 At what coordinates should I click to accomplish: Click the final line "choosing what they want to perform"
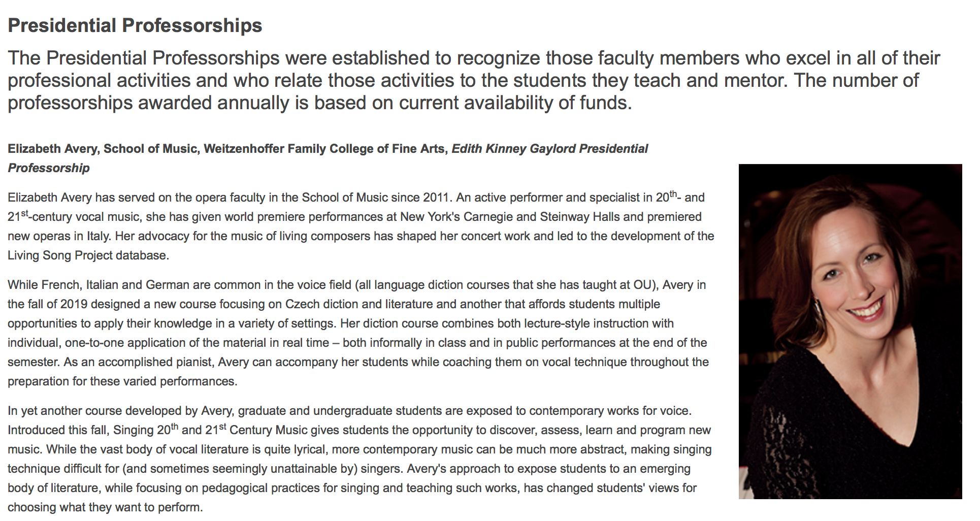[x=105, y=507]
